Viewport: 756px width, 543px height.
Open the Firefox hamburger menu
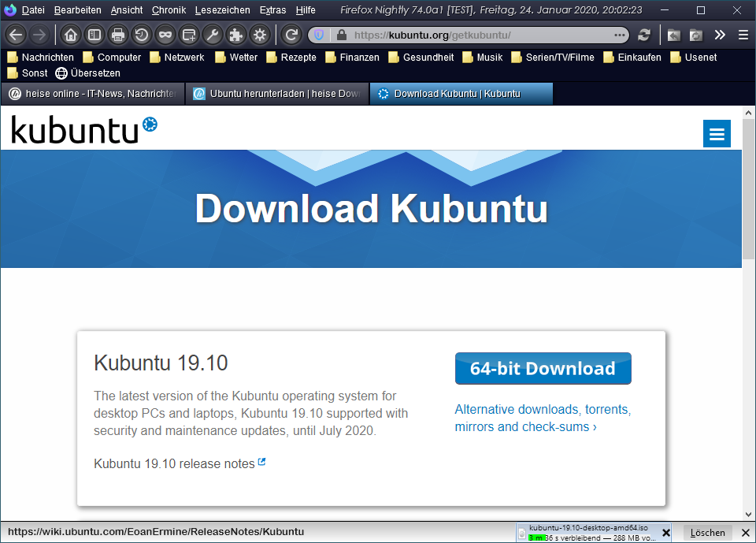tap(743, 35)
